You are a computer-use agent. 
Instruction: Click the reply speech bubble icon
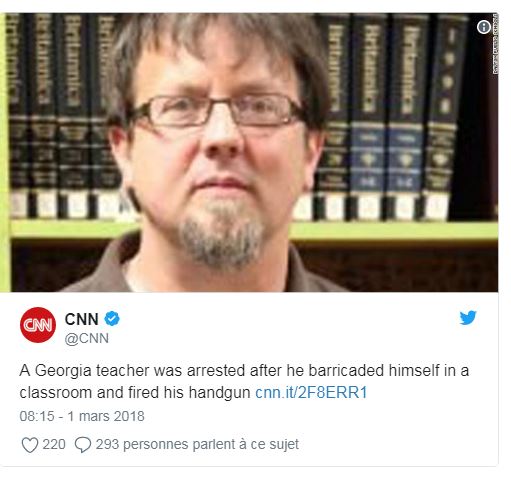tap(83, 445)
